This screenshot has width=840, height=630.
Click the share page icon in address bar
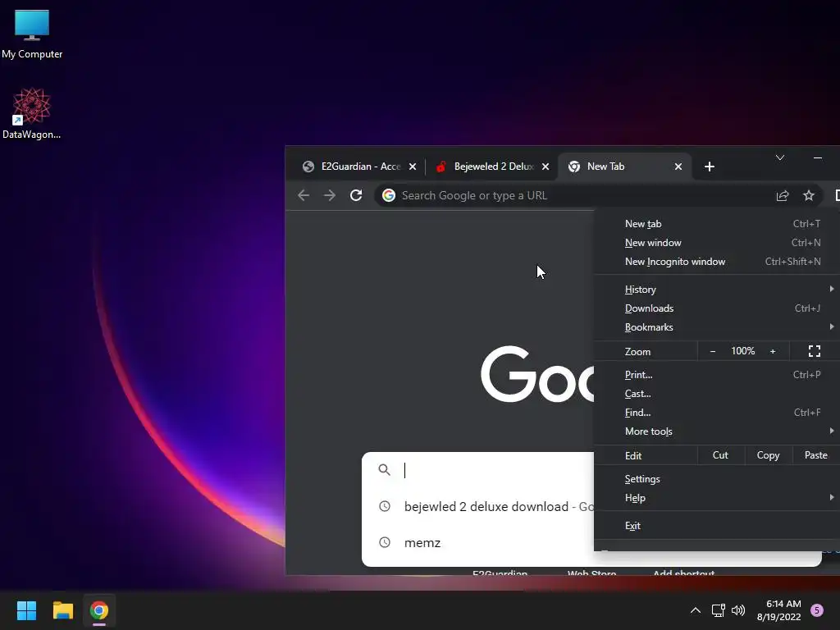[783, 195]
